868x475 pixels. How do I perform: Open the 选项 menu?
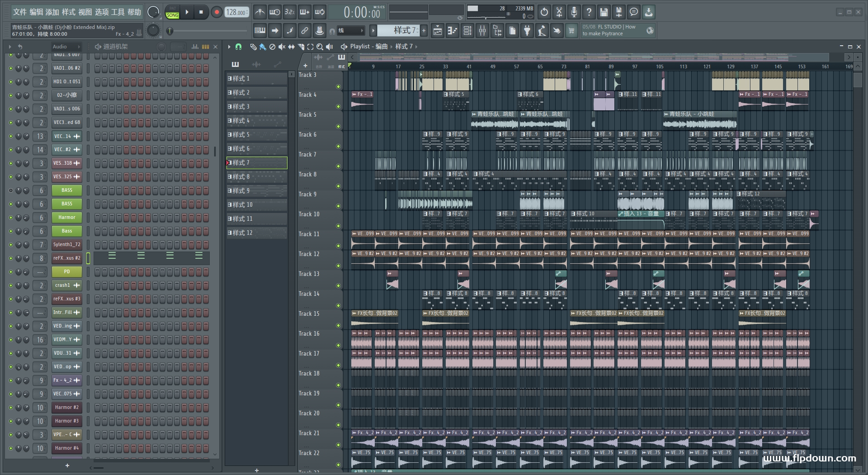pos(102,12)
